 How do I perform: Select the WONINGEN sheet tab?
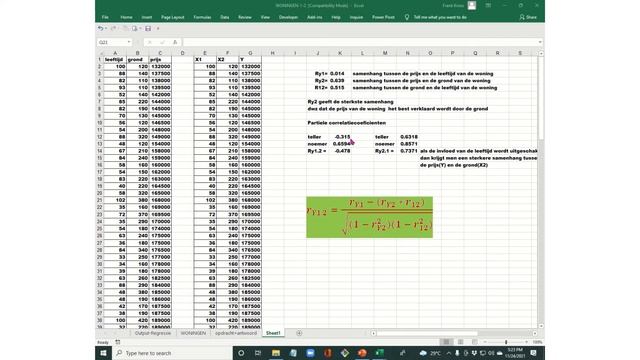193,333
